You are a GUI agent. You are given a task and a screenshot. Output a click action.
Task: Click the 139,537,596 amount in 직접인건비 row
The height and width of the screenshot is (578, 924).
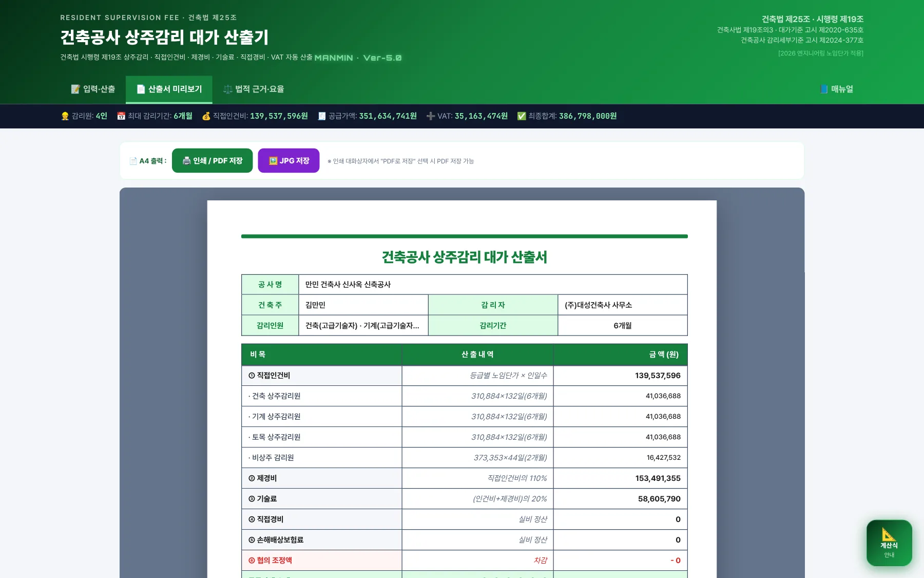[x=658, y=376]
